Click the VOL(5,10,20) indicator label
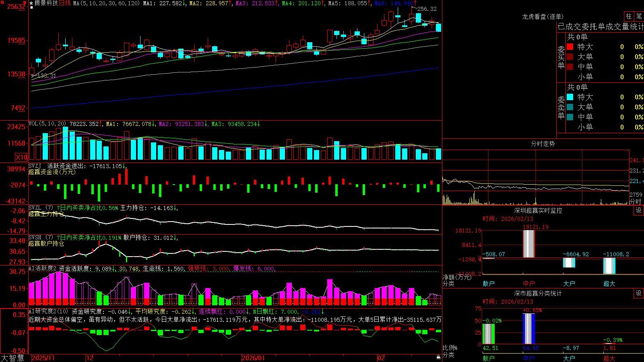 47,124
